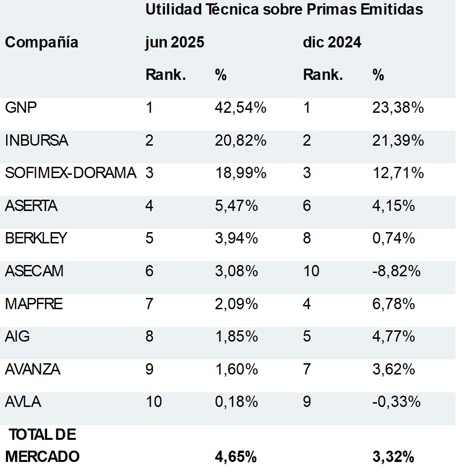The width and height of the screenshot is (456, 476).
Task: Click the dic 2024 column header
Action: (x=332, y=42)
